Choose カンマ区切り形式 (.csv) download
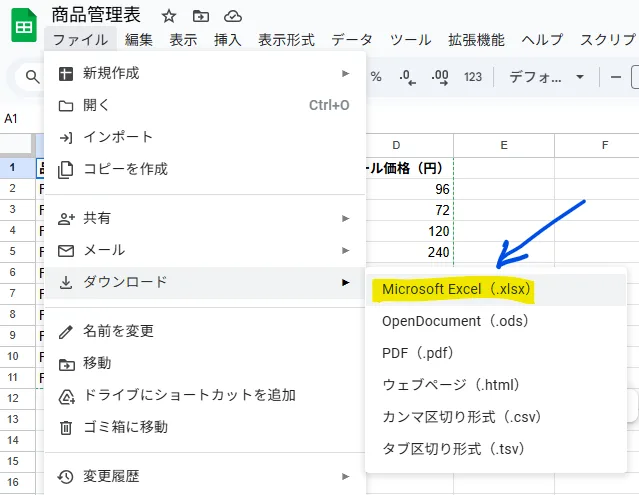 (496, 417)
